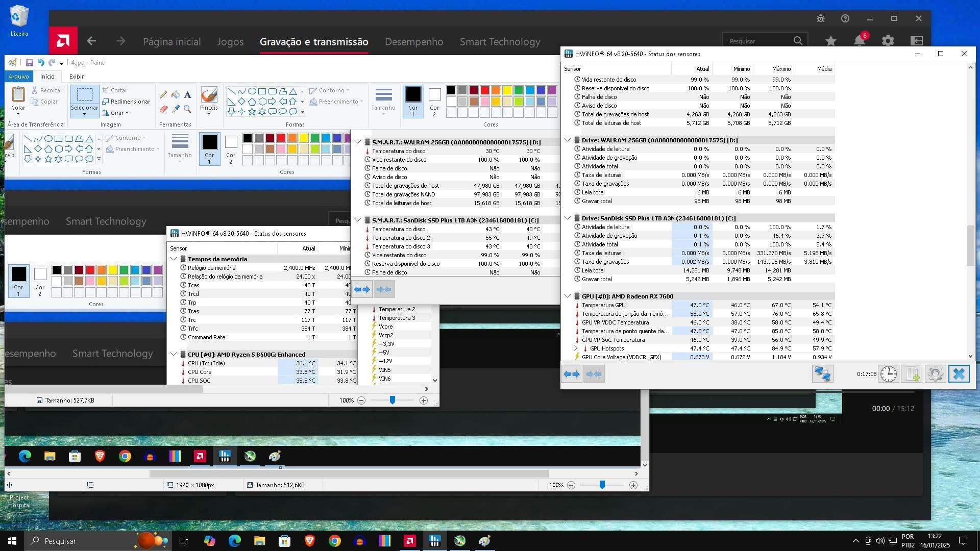Click Zoom in plus button in Paint status bar
980x551 pixels.
(x=633, y=485)
